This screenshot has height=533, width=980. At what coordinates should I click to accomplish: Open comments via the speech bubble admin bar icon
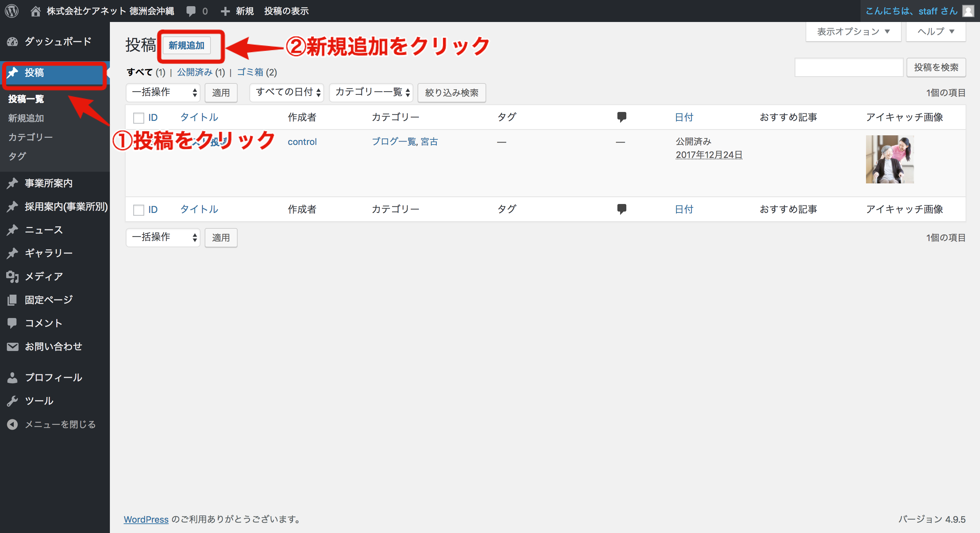click(x=191, y=11)
